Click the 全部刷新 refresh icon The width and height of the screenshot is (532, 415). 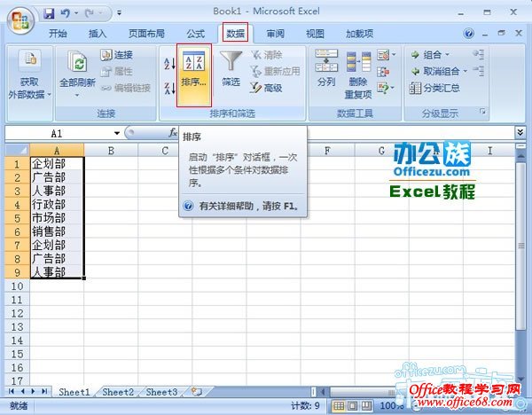point(77,62)
